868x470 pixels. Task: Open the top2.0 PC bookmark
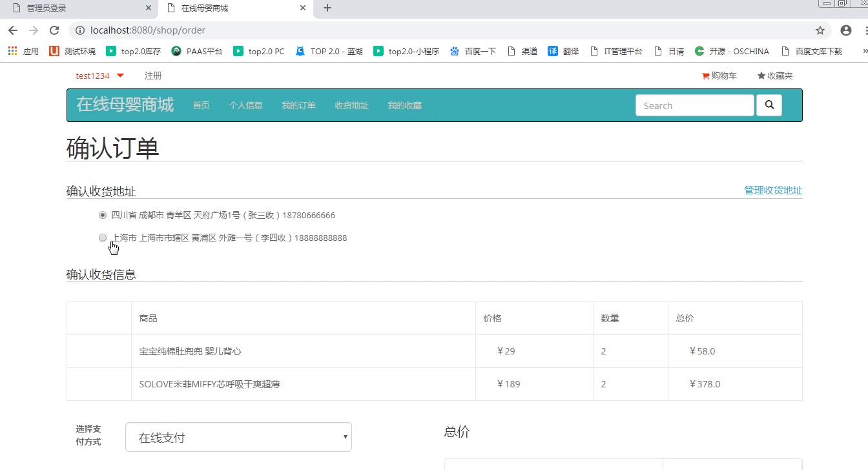[x=258, y=51]
